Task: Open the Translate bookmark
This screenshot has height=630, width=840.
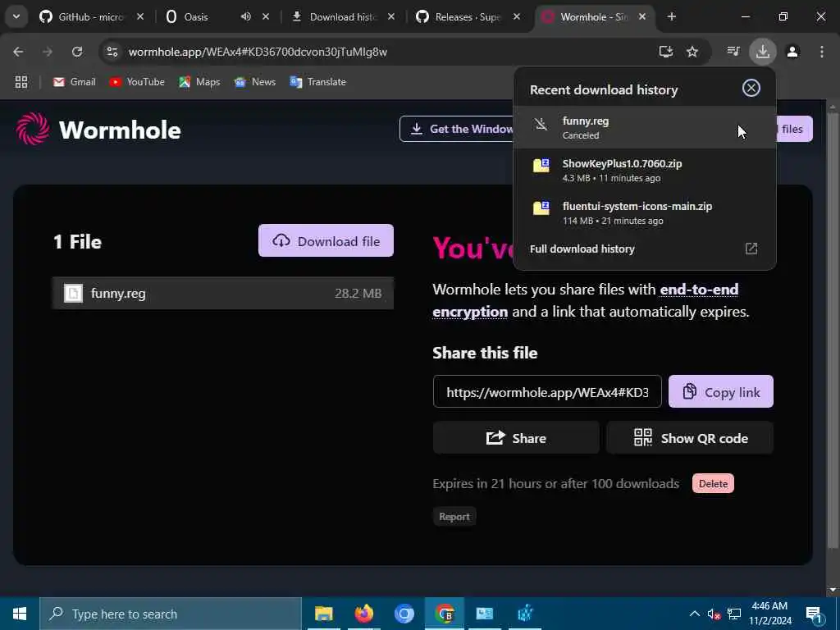Action: click(x=317, y=82)
